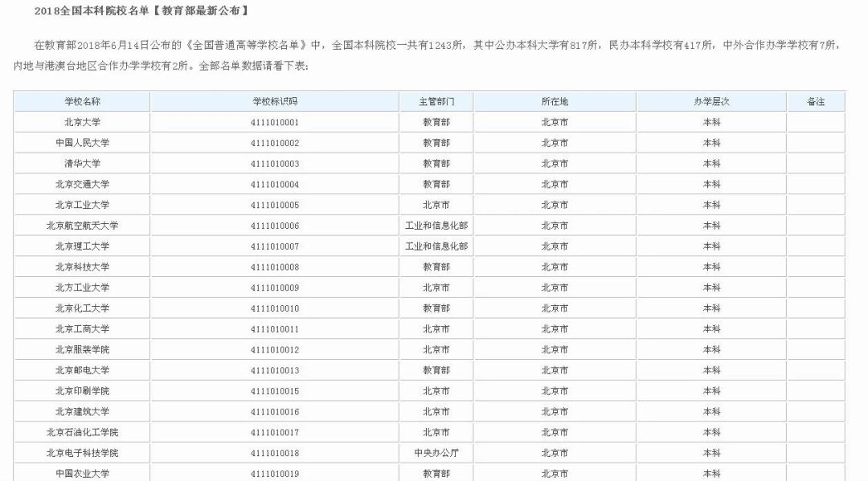Click school code 4111010008
The height and width of the screenshot is (481, 868).
pos(275,267)
